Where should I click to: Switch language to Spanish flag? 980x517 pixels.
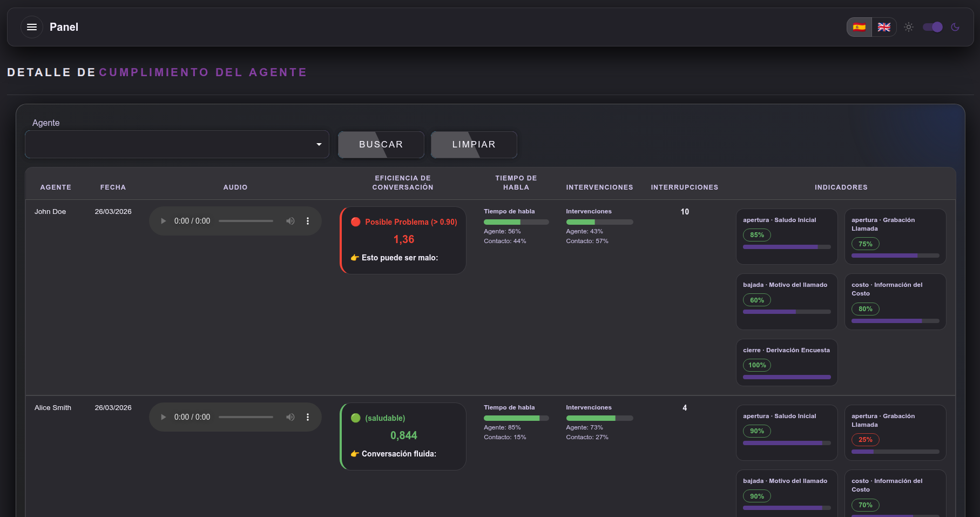click(x=859, y=27)
